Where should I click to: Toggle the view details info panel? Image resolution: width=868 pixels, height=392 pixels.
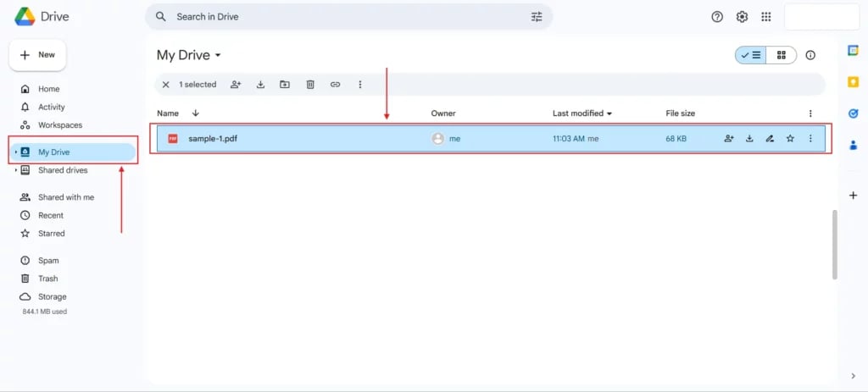point(810,55)
